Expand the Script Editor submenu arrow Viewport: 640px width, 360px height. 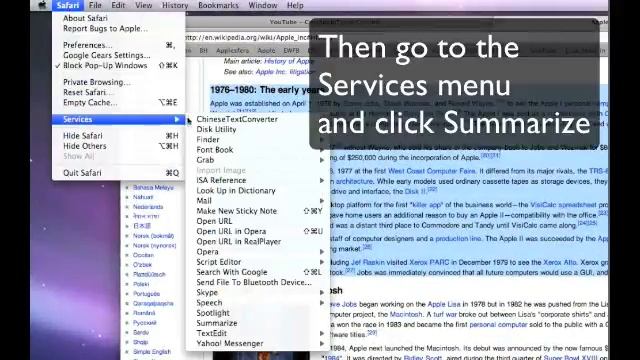322,262
